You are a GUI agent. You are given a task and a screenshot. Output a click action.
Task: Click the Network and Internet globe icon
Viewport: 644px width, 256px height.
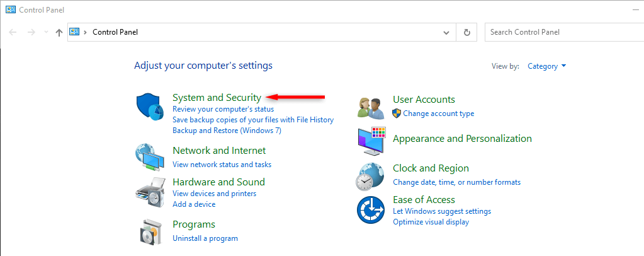pyautogui.click(x=150, y=158)
